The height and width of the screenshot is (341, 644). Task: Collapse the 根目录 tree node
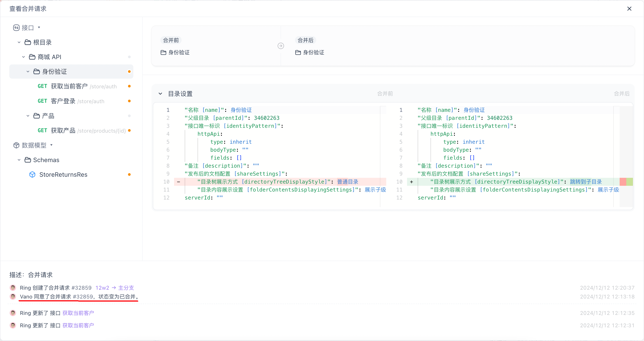[19, 42]
